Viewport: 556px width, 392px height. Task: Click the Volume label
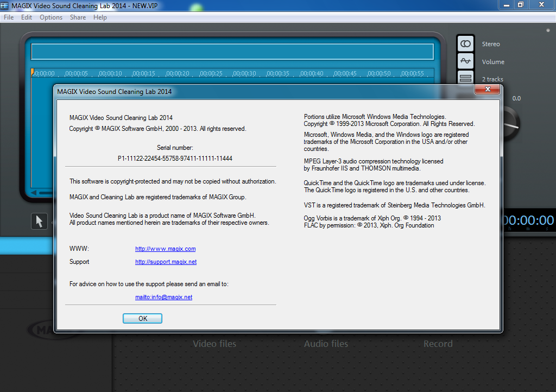493,62
